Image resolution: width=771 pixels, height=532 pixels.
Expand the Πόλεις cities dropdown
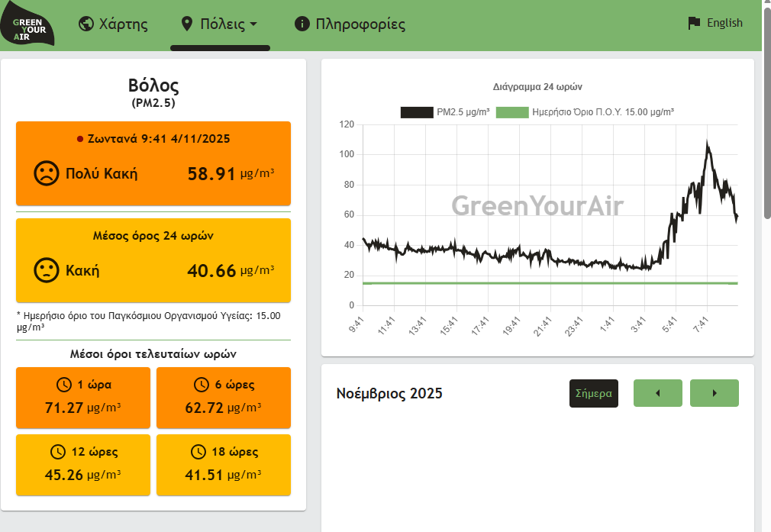coord(221,24)
